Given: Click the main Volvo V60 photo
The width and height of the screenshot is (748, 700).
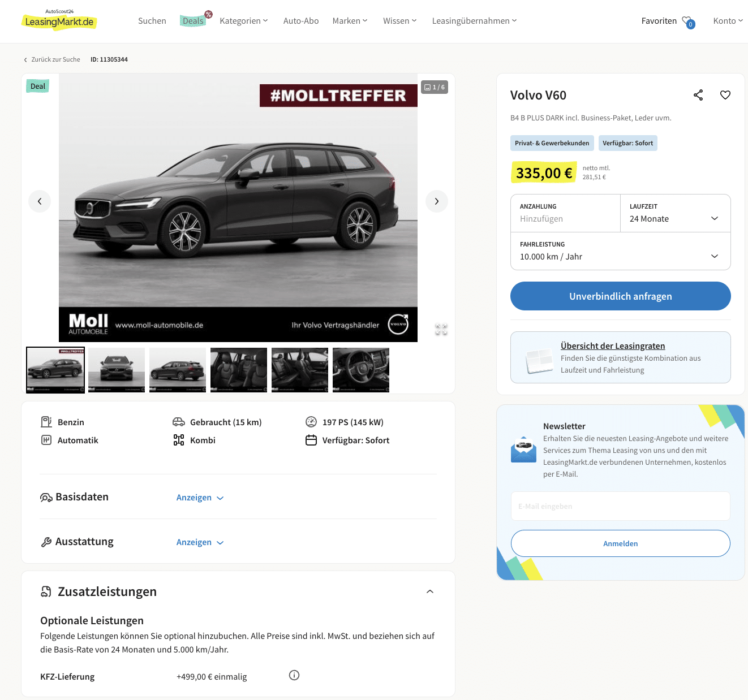Looking at the screenshot, I should [x=238, y=208].
